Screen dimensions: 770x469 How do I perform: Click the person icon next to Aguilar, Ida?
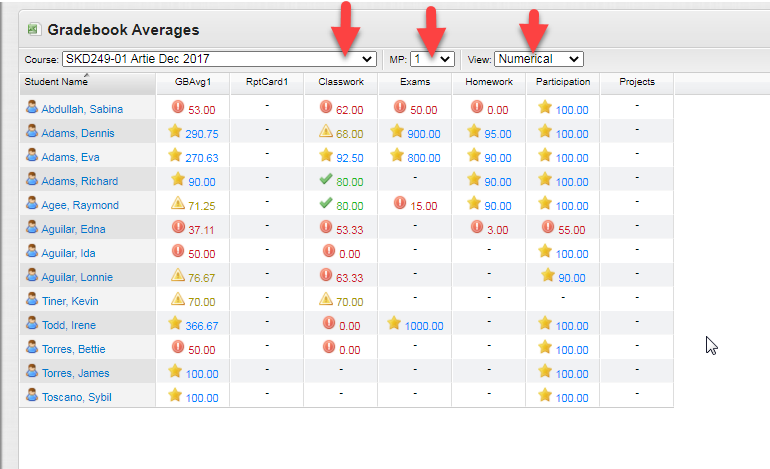32,251
